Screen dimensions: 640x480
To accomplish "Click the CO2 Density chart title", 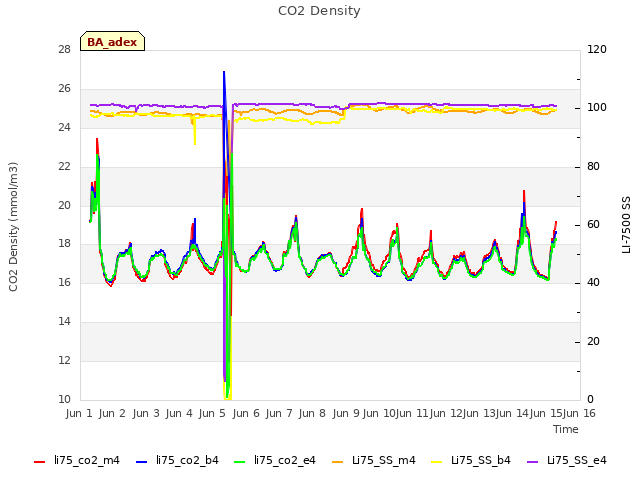I will tap(319, 11).
